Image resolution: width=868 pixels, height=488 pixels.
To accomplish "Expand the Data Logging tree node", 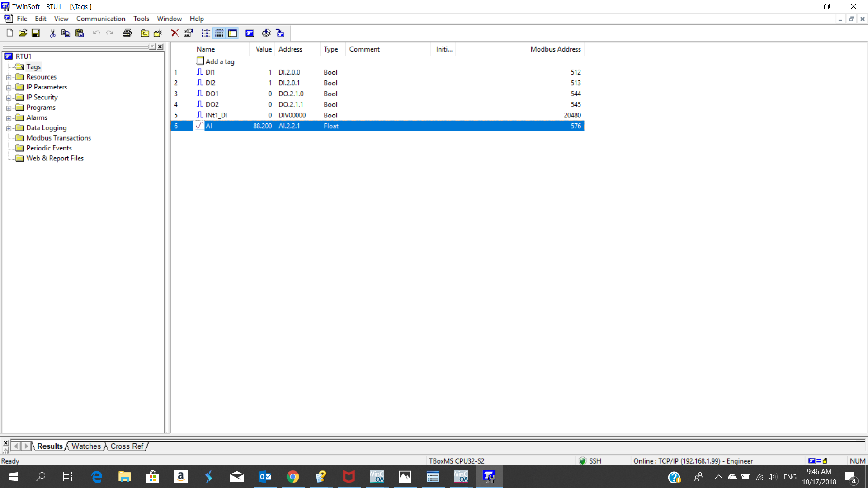I will click(9, 128).
